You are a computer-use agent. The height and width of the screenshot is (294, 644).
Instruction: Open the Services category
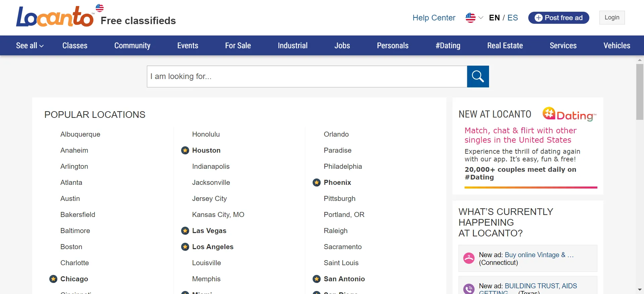[563, 46]
